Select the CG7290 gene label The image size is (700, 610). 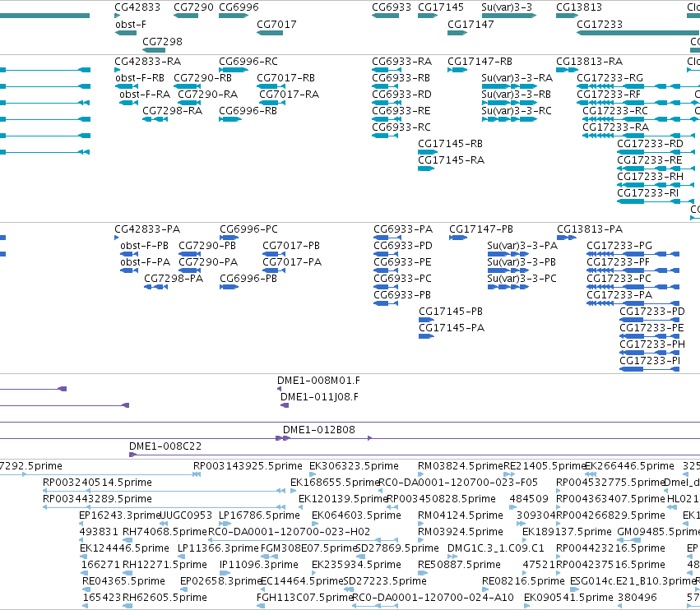(193, 7)
